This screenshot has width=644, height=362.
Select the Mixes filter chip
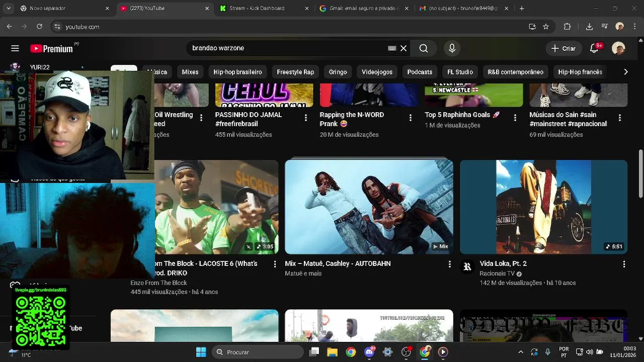[190, 72]
